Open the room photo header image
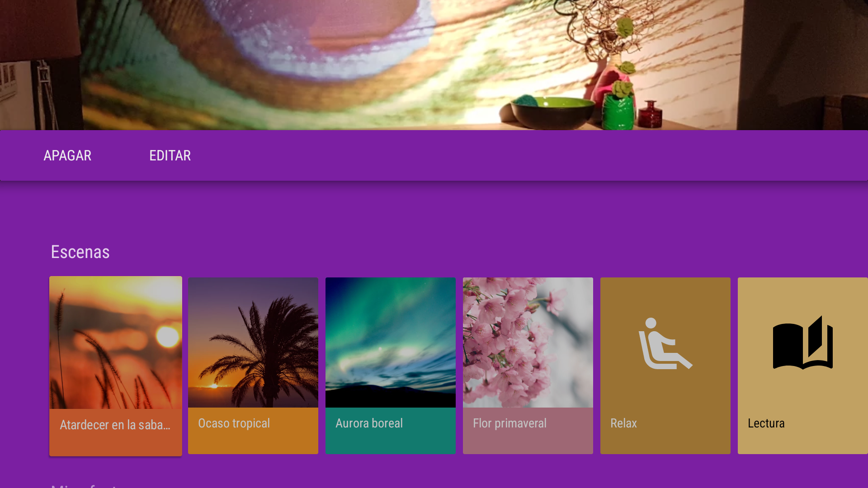This screenshot has width=868, height=488. coord(434,65)
